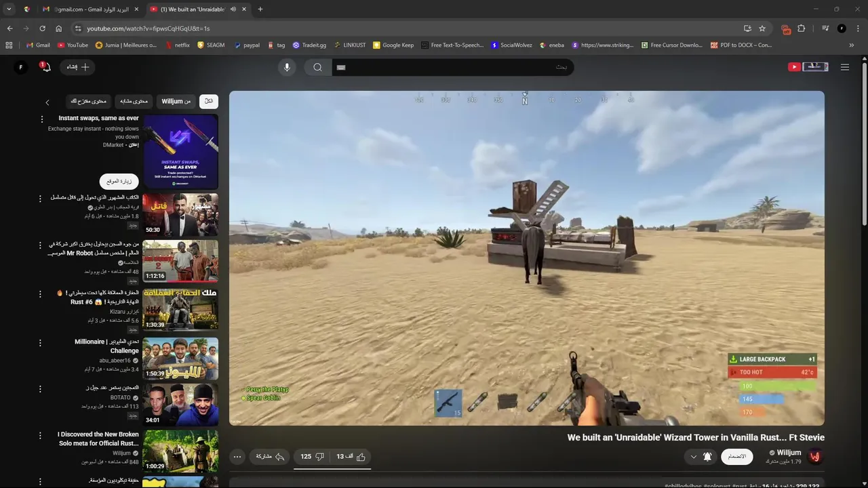Open options for Millionaire Challenge video
Image resolution: width=868 pixels, height=488 pixels.
(41, 343)
